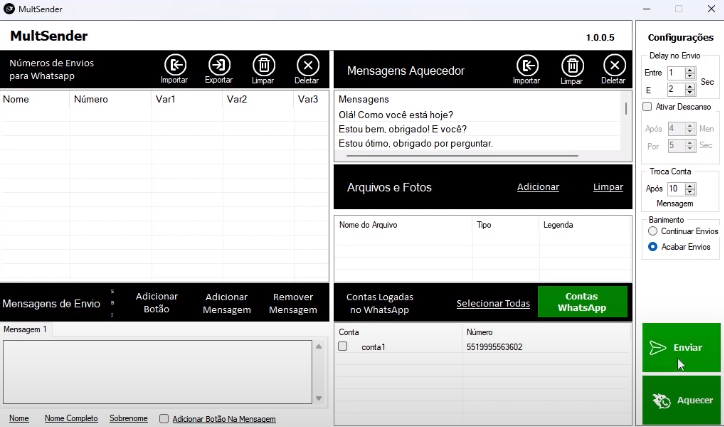The width and height of the screenshot is (724, 427).
Task: Click Adicionar Mensagem button
Action: click(227, 303)
